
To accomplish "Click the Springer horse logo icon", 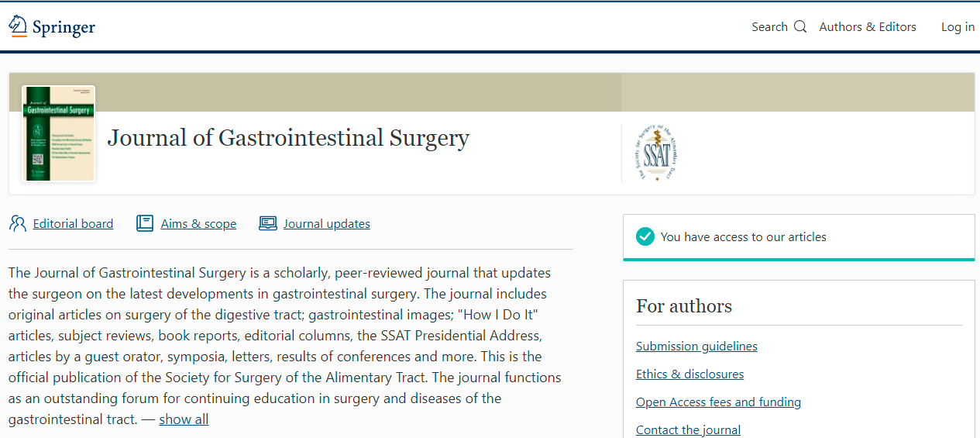I will [x=18, y=26].
